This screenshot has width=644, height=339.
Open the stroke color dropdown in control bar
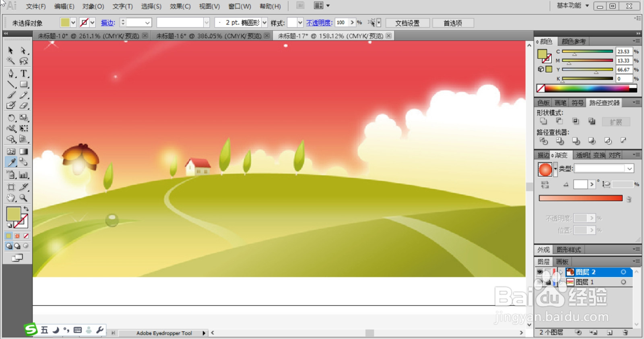[x=93, y=23]
